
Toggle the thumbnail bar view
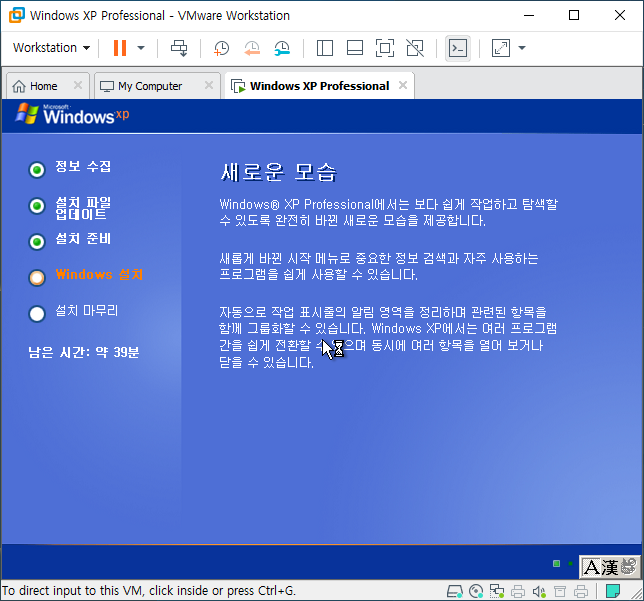[x=355, y=48]
